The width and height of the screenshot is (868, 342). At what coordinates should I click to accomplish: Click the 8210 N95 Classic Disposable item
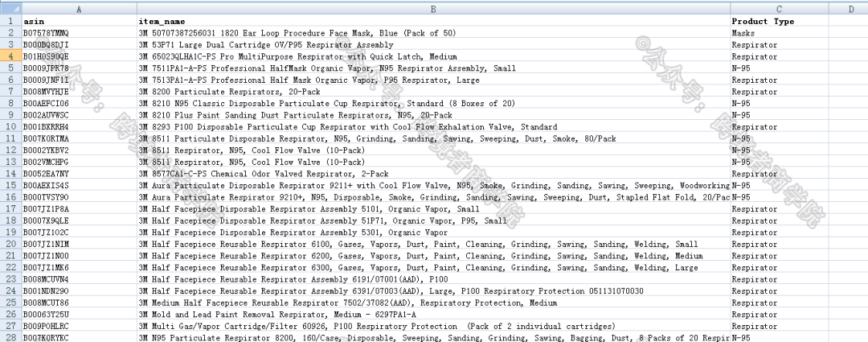[x=433, y=103]
